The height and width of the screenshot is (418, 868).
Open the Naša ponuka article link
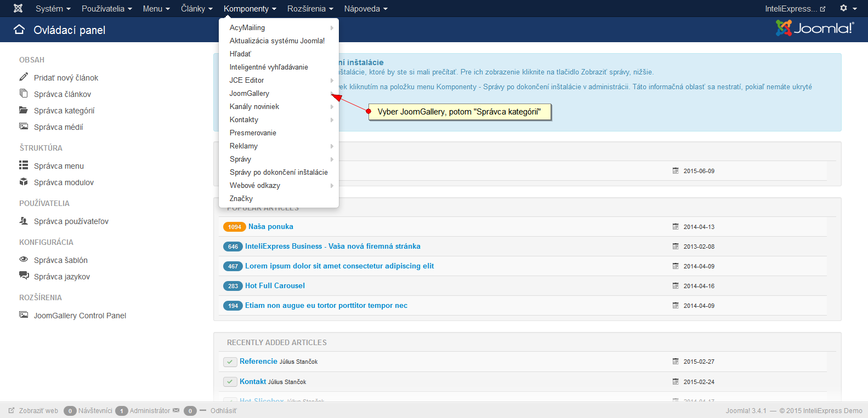point(271,226)
